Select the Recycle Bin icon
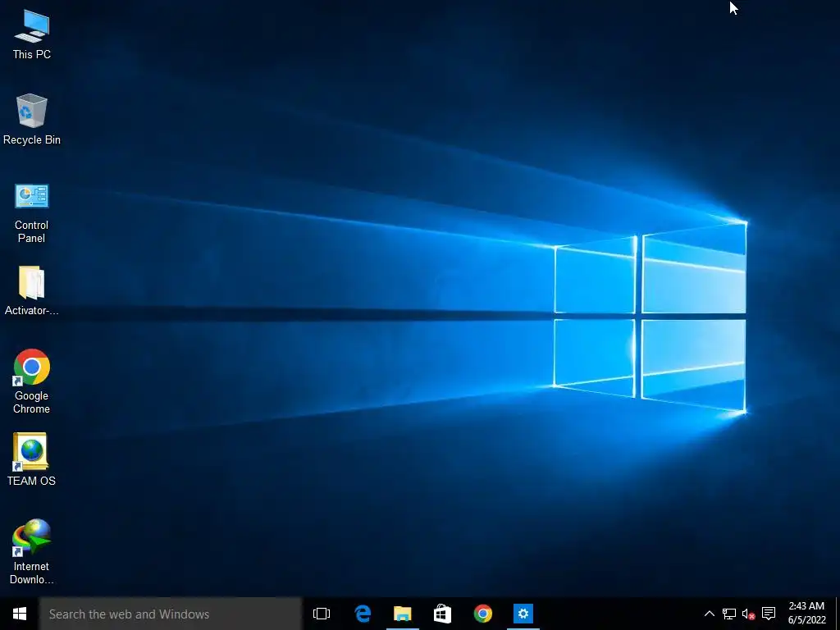 click(x=32, y=120)
